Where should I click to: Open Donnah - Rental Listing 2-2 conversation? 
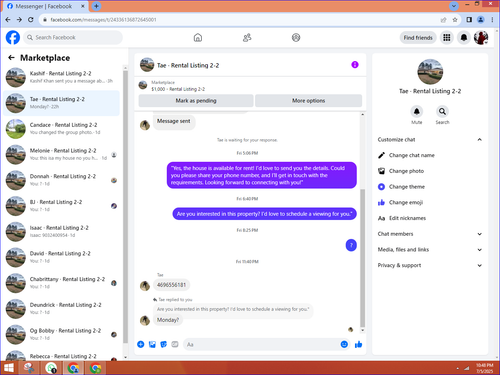(x=61, y=180)
